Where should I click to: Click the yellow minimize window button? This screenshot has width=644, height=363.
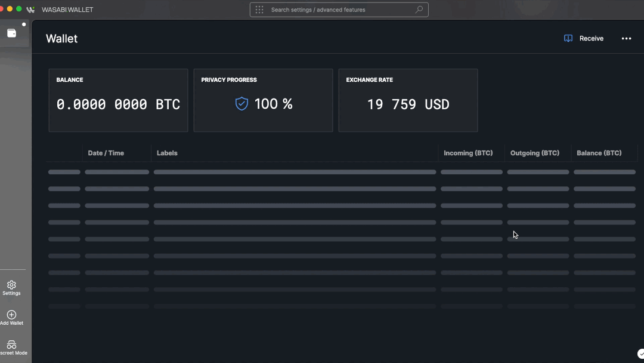[10, 8]
